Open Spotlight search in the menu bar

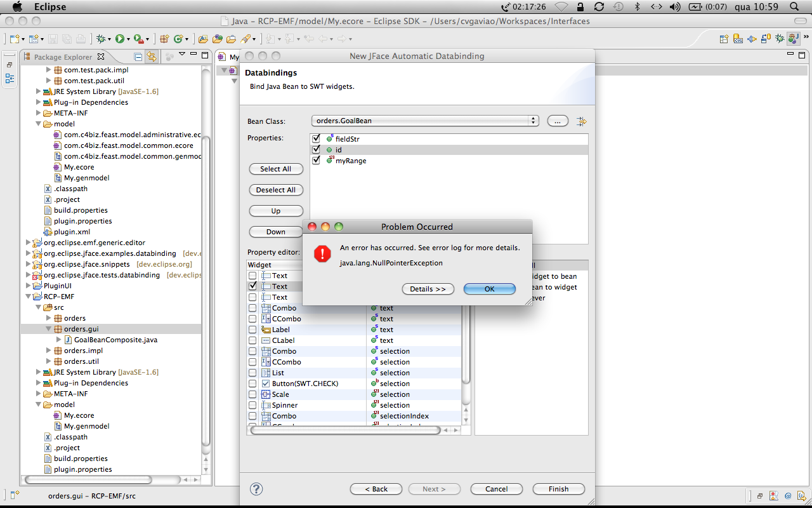(x=794, y=7)
